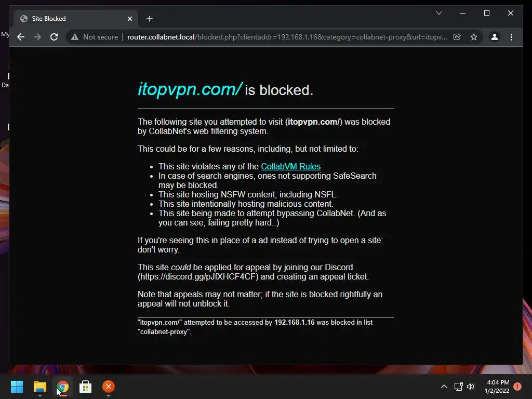
Task: Open the Windows Start menu
Action: 17,387
